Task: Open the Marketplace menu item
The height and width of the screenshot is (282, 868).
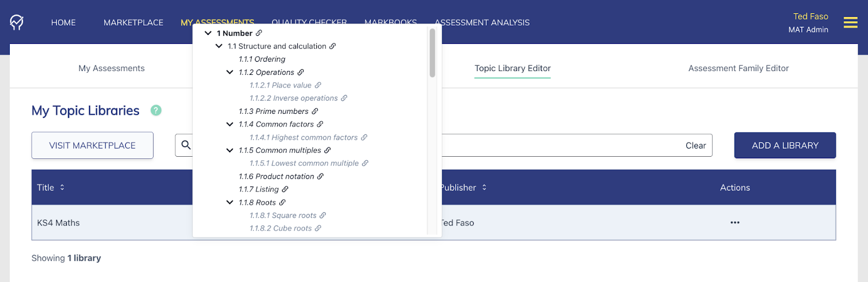Action: [133, 22]
